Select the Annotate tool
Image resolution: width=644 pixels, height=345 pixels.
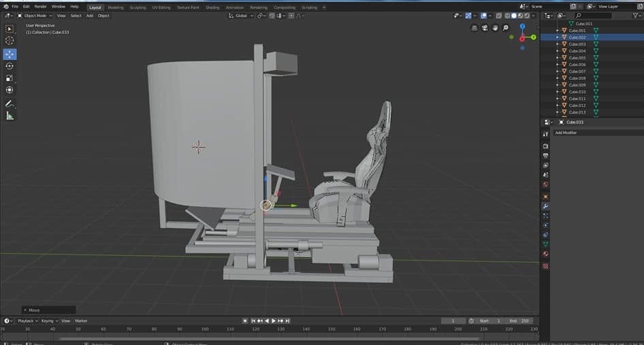[10, 104]
